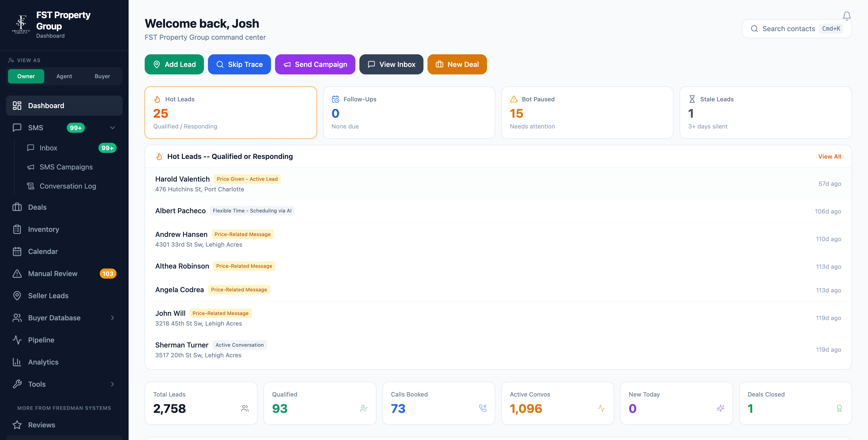Viewport: 868px width, 440px height.
Task: Click the Pipeline activity icon
Action: 17,340
